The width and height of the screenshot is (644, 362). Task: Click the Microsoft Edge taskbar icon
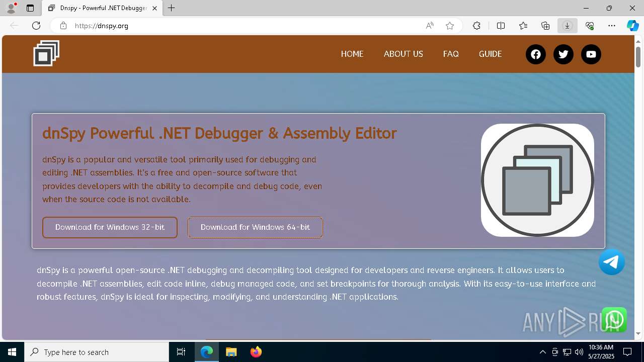[x=207, y=352]
